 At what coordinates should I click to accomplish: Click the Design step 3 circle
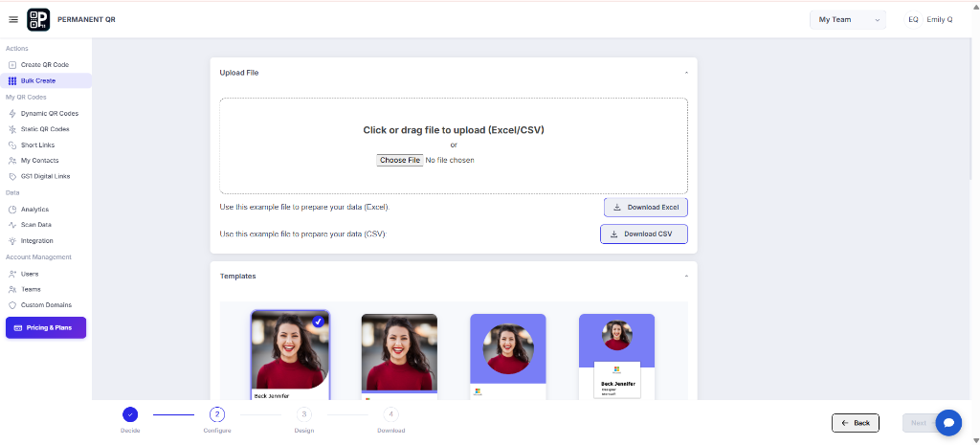tap(303, 413)
